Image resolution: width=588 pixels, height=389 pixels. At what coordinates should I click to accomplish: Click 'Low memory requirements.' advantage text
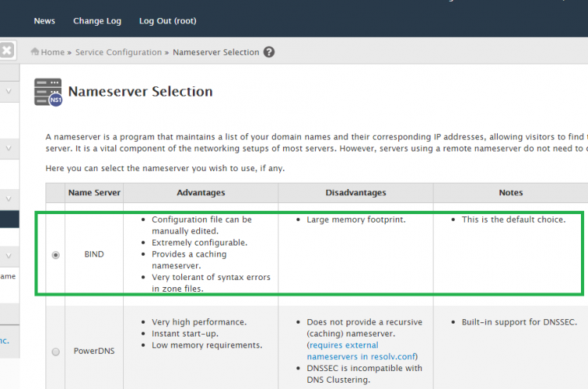[x=207, y=346]
